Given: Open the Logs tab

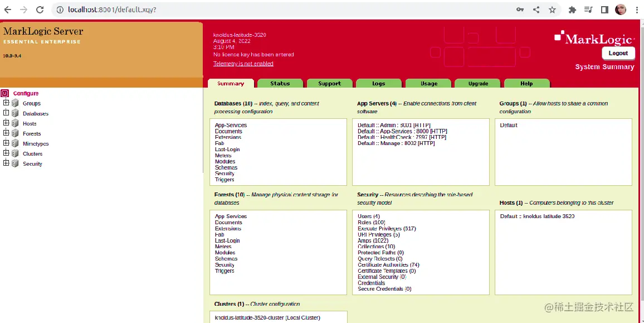Looking at the screenshot, I should 378,83.
